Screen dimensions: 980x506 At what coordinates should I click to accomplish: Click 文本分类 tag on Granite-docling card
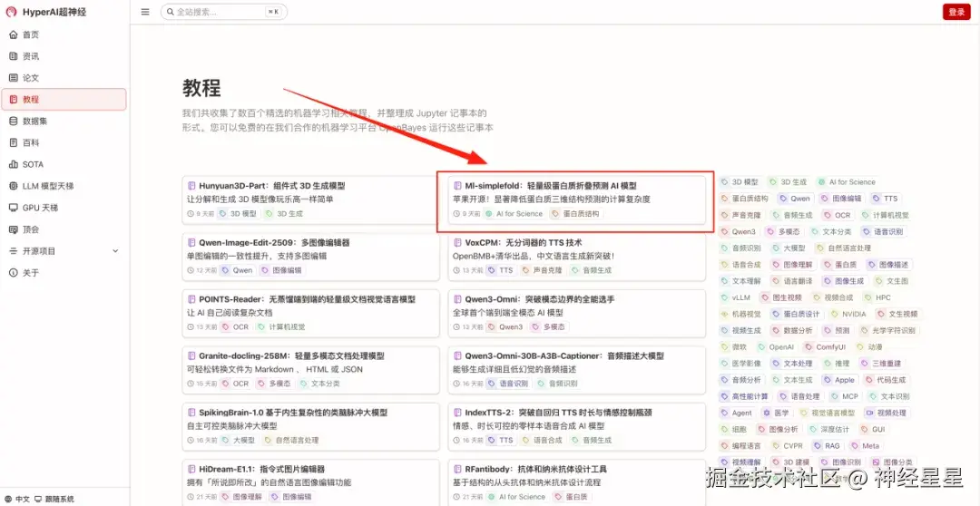[x=320, y=384]
